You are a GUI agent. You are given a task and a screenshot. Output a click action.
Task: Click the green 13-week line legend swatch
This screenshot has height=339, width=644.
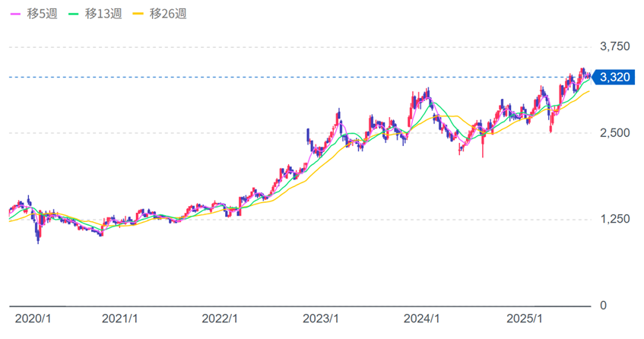(x=74, y=14)
